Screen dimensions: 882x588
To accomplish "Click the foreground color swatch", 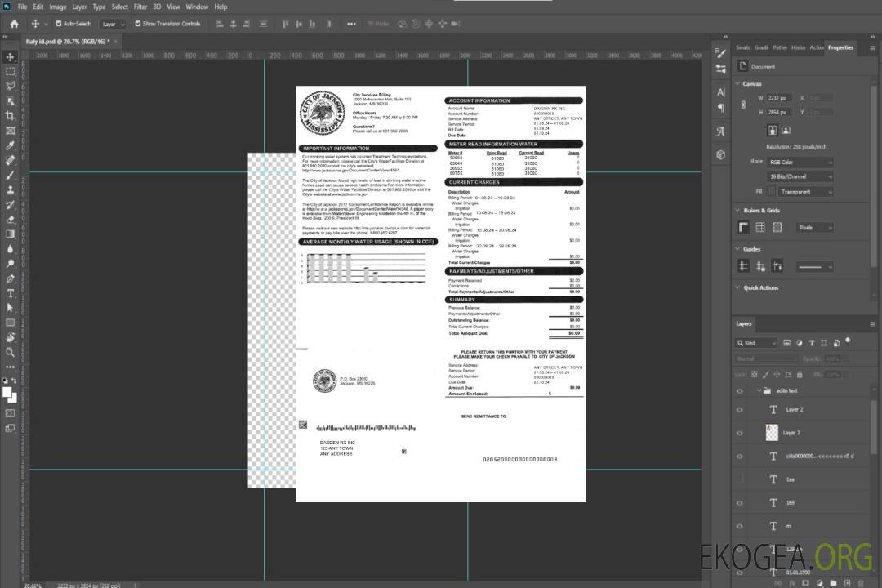I will point(7,392).
